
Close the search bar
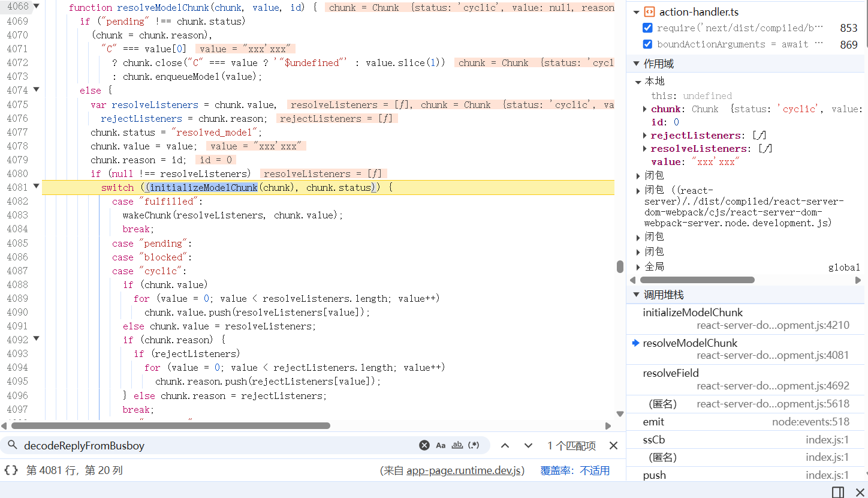point(613,445)
